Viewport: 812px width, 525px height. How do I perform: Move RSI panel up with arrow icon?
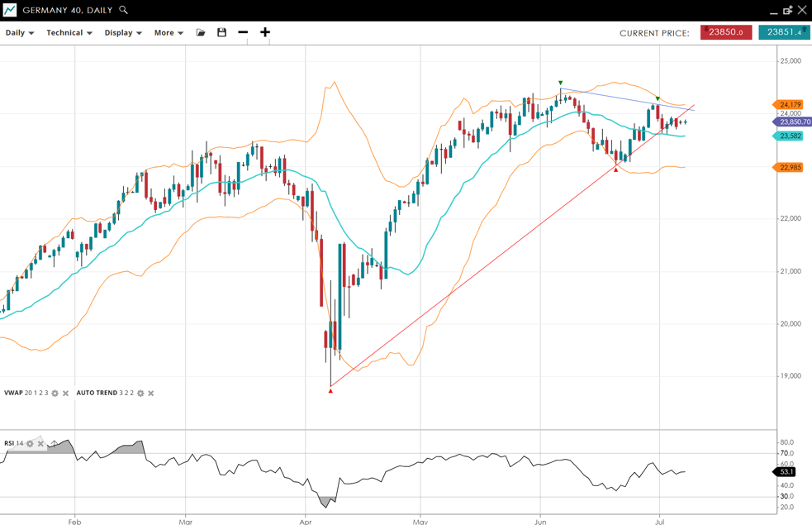pyautogui.click(x=54, y=444)
